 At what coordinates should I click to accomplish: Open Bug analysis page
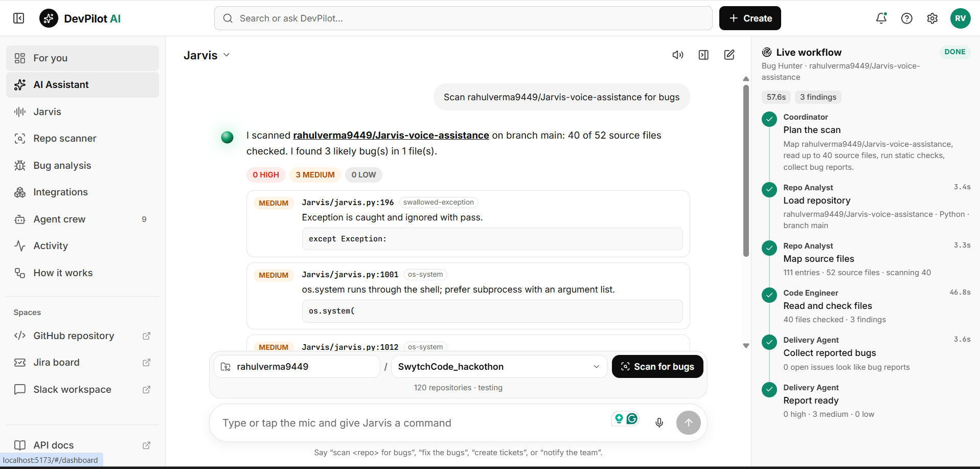pyautogui.click(x=82, y=166)
